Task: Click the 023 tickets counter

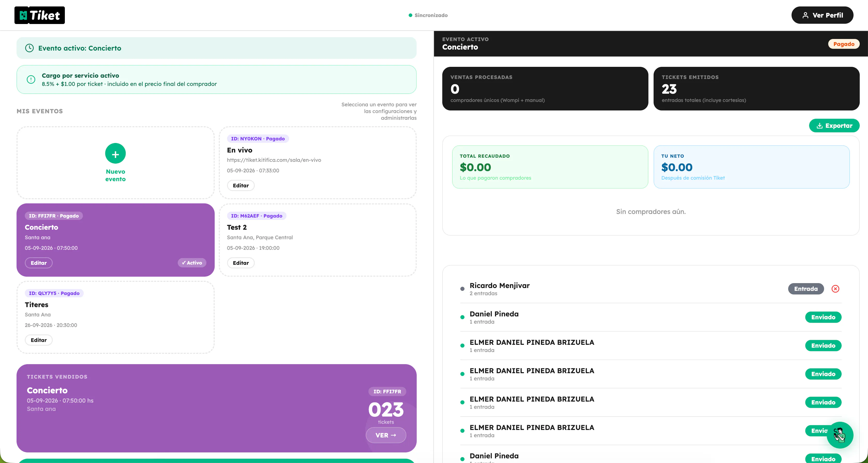Action: point(386,410)
